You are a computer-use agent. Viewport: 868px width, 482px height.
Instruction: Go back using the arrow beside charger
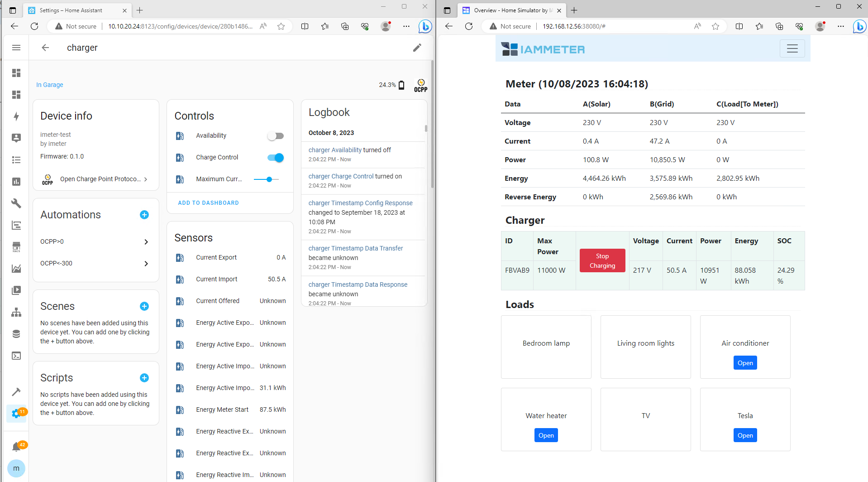click(x=45, y=48)
